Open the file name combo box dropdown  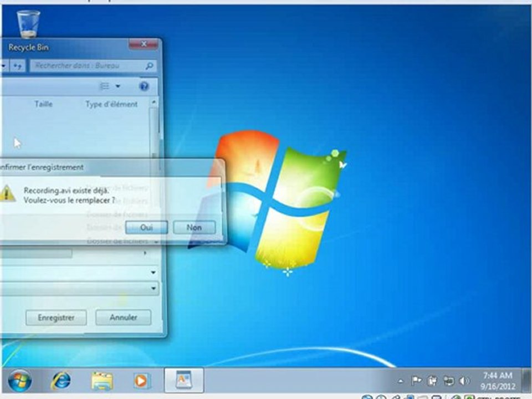point(154,273)
